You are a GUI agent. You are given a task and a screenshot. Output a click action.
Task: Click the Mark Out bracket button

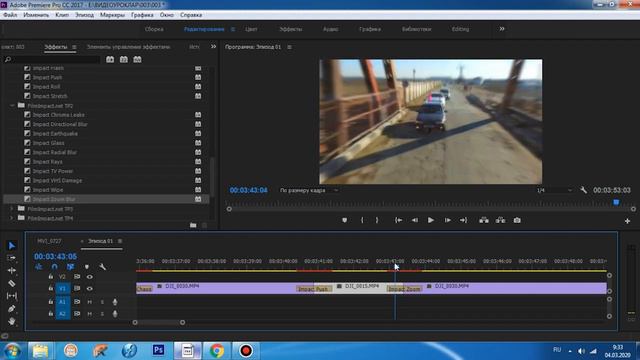point(377,220)
